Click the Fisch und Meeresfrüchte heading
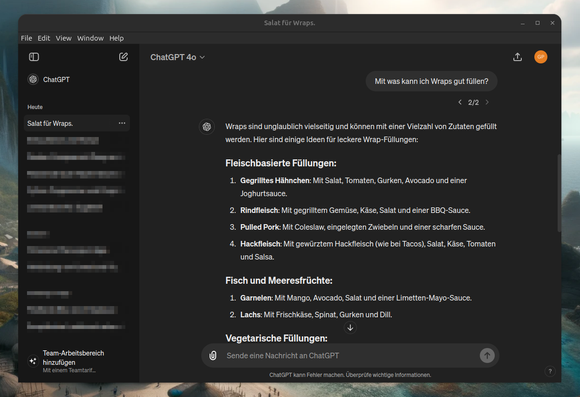The height and width of the screenshot is (397, 580). pyautogui.click(x=279, y=280)
